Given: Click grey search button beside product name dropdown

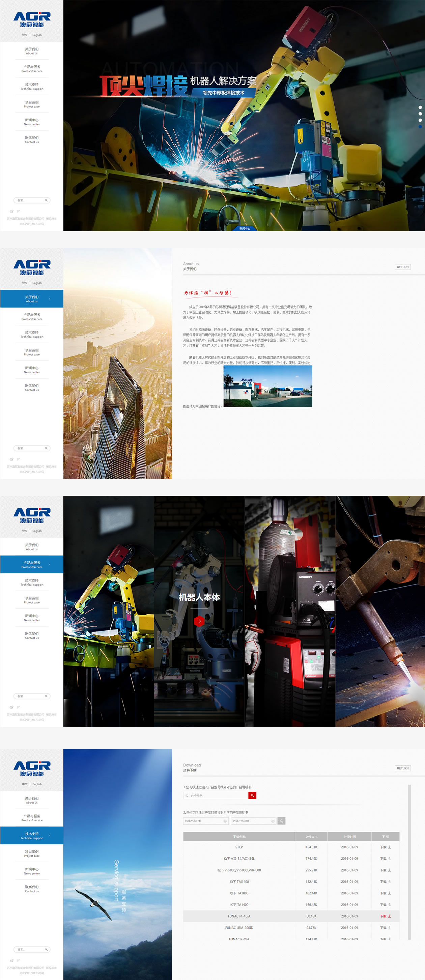Looking at the screenshot, I should tap(281, 821).
